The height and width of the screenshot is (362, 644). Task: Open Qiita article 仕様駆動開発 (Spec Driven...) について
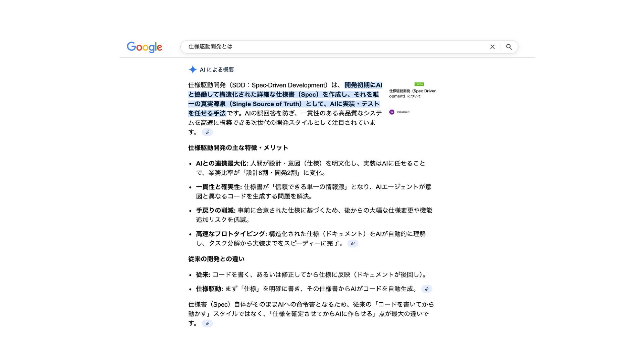pos(413,94)
